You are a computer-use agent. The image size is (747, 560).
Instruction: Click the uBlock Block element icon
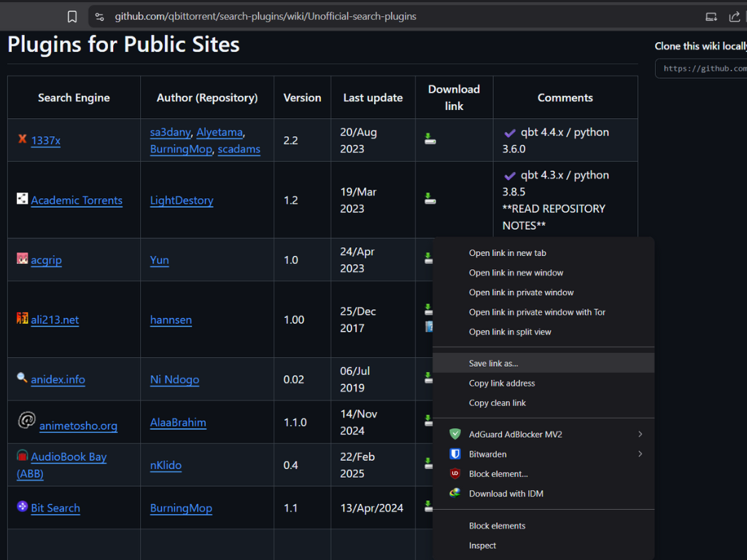(455, 473)
